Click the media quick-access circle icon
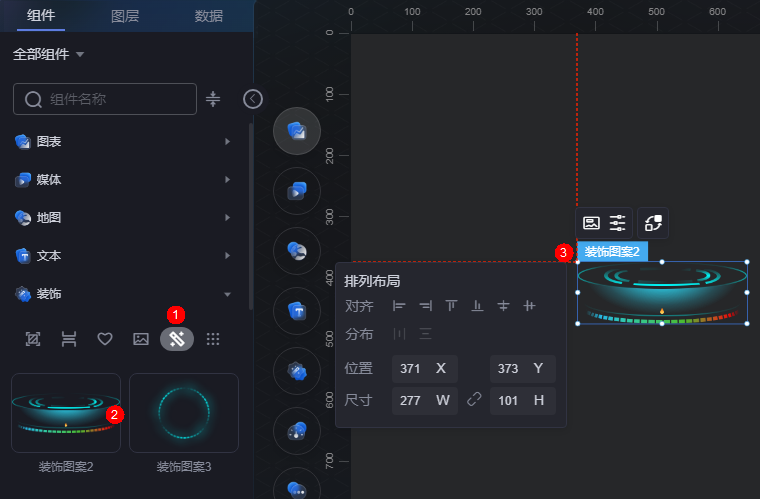This screenshot has width=760, height=499. 297,191
